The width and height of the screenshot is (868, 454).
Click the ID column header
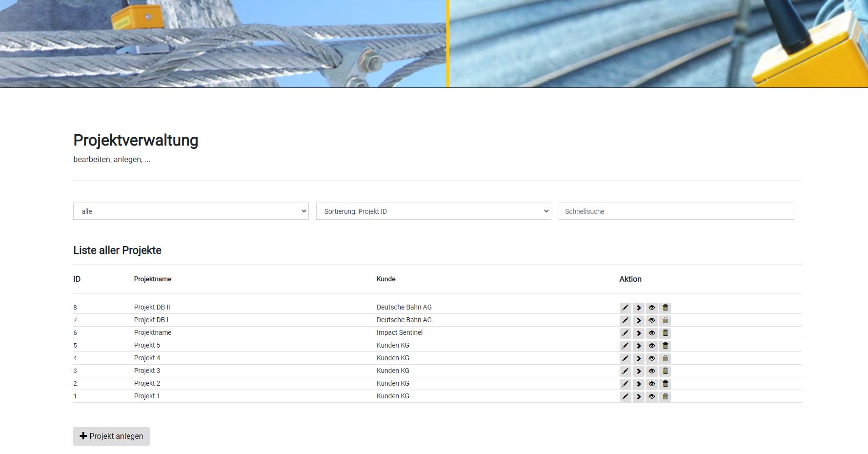[77, 279]
